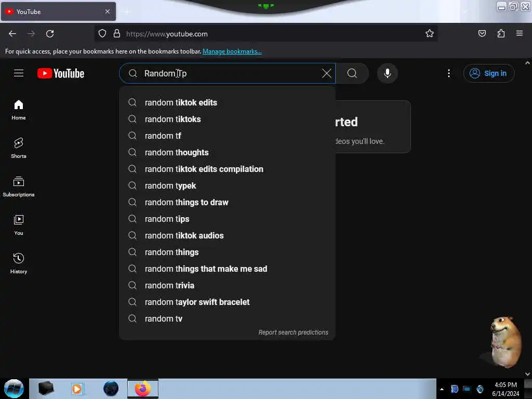Click the YouTube logo
Viewport: 532px width, 399px height.
point(61,73)
